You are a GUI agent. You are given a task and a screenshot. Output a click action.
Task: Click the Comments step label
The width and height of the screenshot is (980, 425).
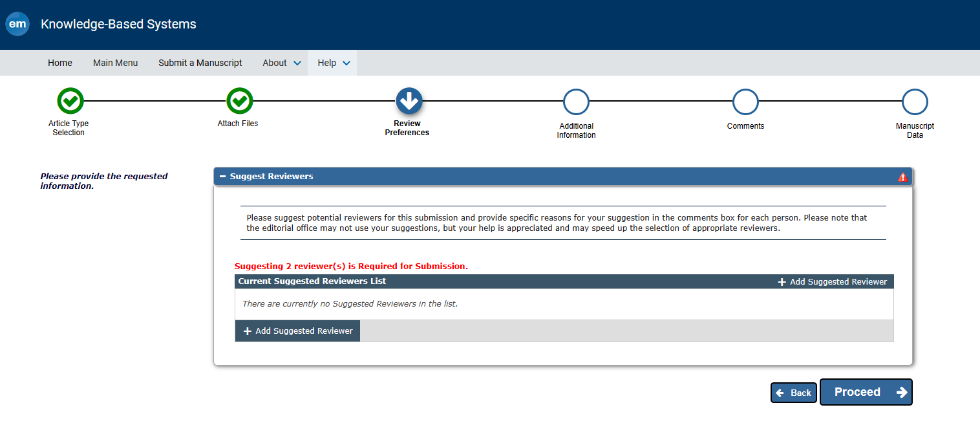click(745, 126)
